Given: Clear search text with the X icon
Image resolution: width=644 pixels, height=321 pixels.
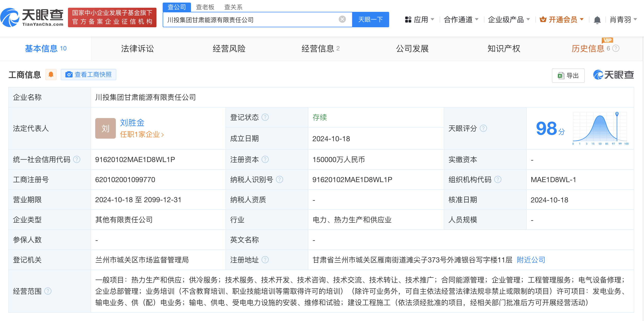Looking at the screenshot, I should 342,19.
